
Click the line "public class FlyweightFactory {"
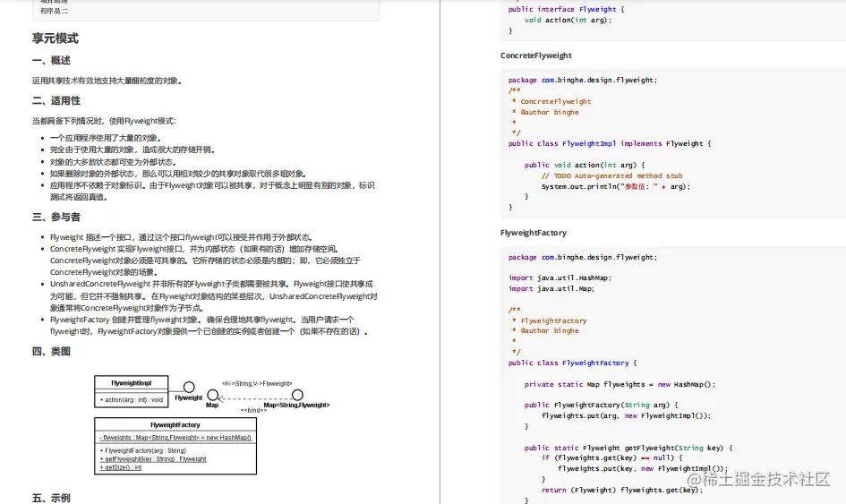572,363
